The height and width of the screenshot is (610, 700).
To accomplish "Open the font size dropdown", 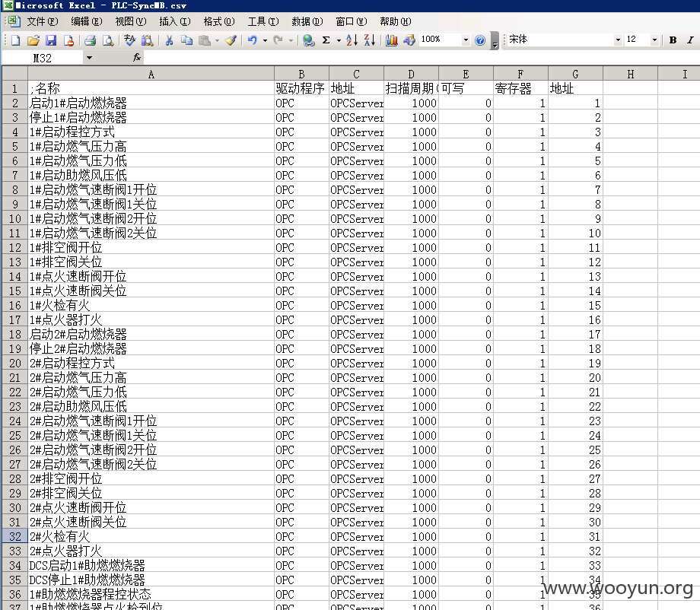I will pyautogui.click(x=654, y=40).
